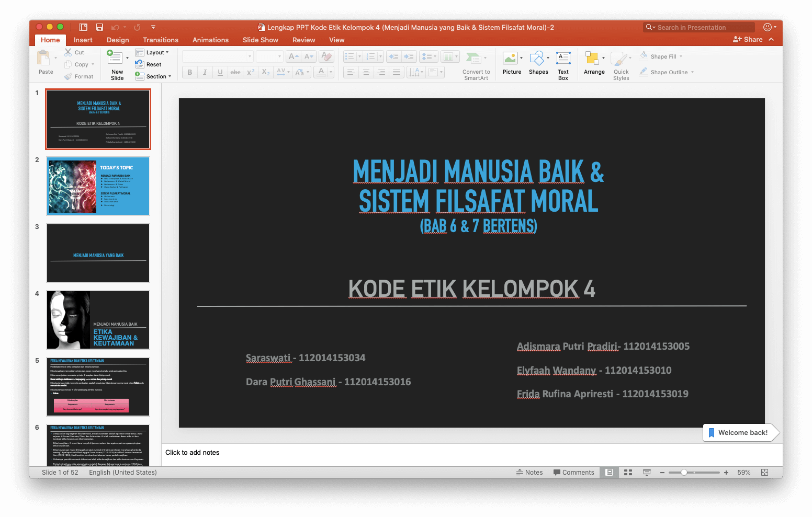Open the Shapes gallery
The width and height of the screenshot is (812, 517).
[x=538, y=64]
